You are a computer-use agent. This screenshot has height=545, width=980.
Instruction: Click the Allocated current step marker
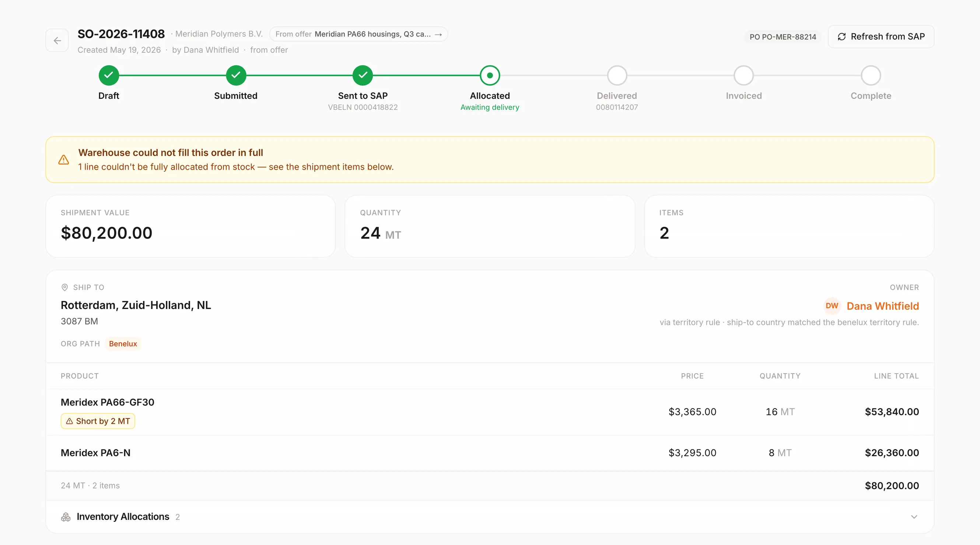coord(490,76)
